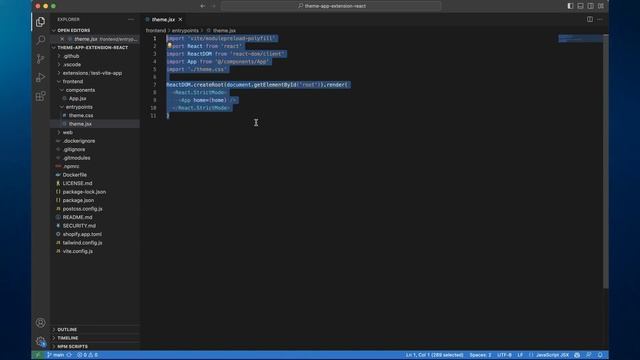The width and height of the screenshot is (640, 360).
Task: Open the Extensions view
Action: pos(40,96)
